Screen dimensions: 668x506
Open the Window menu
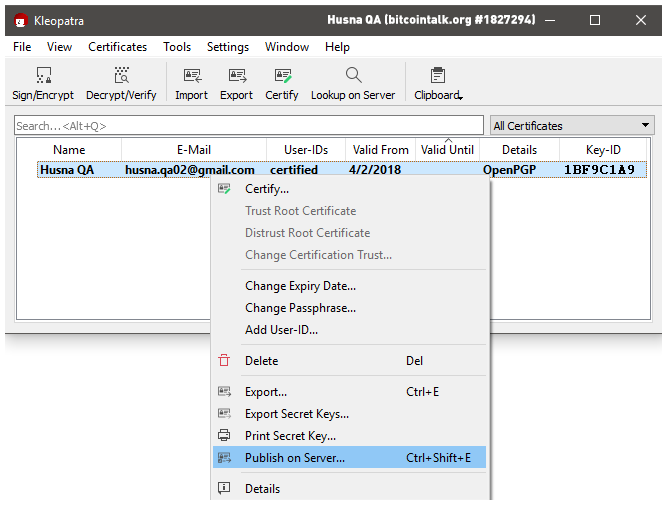coord(287,47)
